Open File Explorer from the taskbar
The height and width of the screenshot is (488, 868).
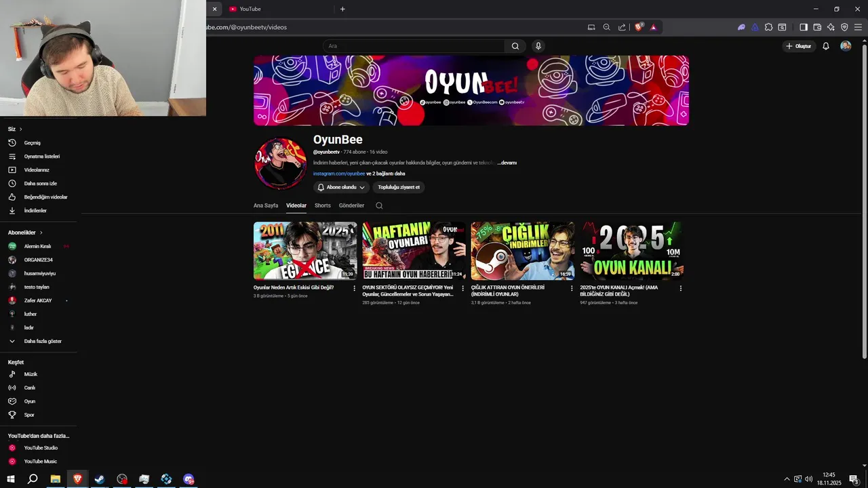click(x=56, y=479)
